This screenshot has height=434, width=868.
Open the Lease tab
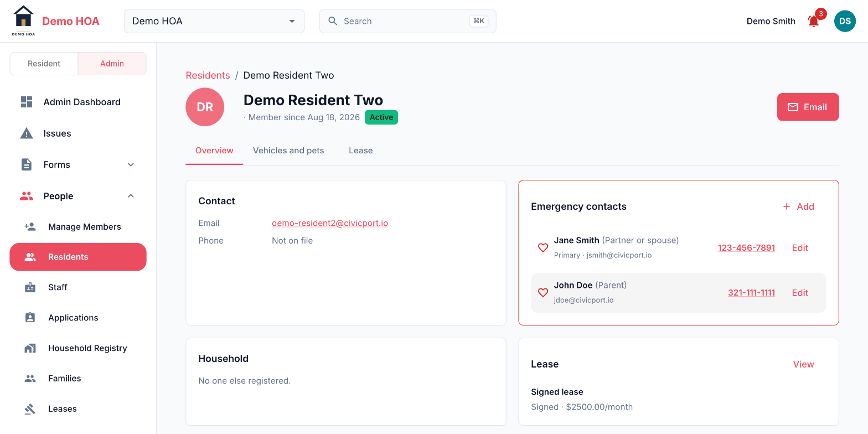361,151
